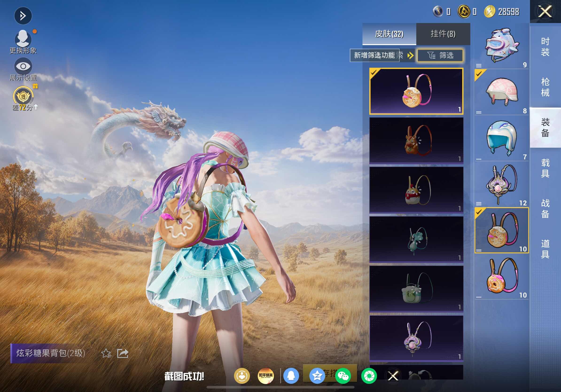This screenshot has width=561, height=392.
Task: Switch to the 挂件(8) tab
Action: pos(443,34)
